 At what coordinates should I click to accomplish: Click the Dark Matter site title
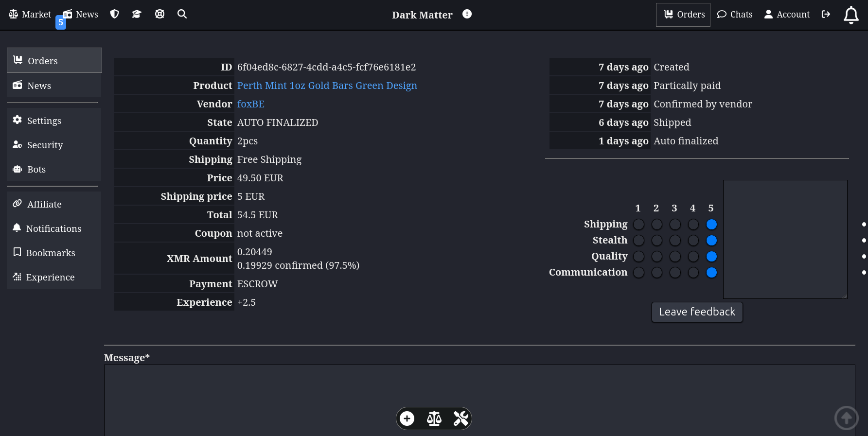422,15
